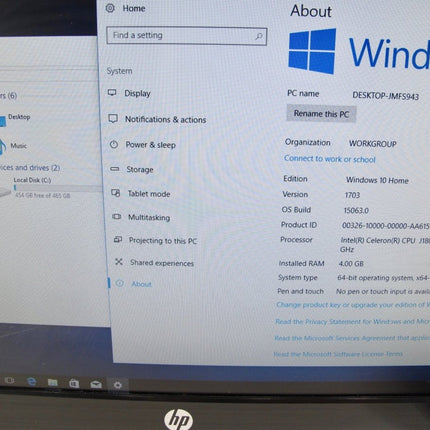Click the Shared experiences icon

coord(119,262)
